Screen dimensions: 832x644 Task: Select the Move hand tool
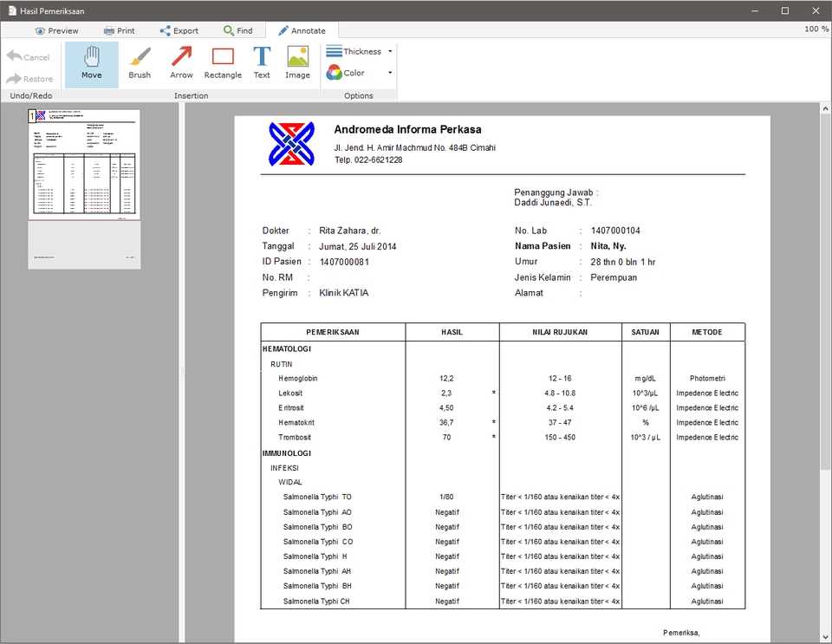tap(92, 63)
